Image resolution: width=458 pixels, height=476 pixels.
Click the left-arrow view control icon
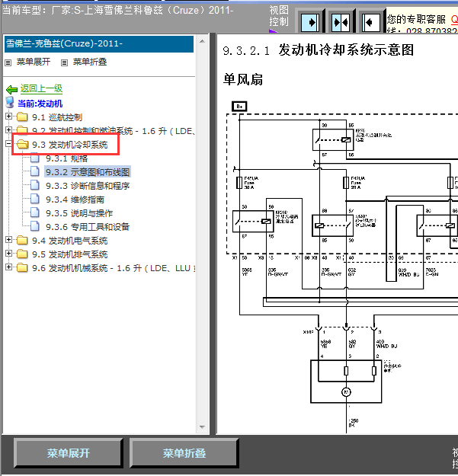(371, 22)
